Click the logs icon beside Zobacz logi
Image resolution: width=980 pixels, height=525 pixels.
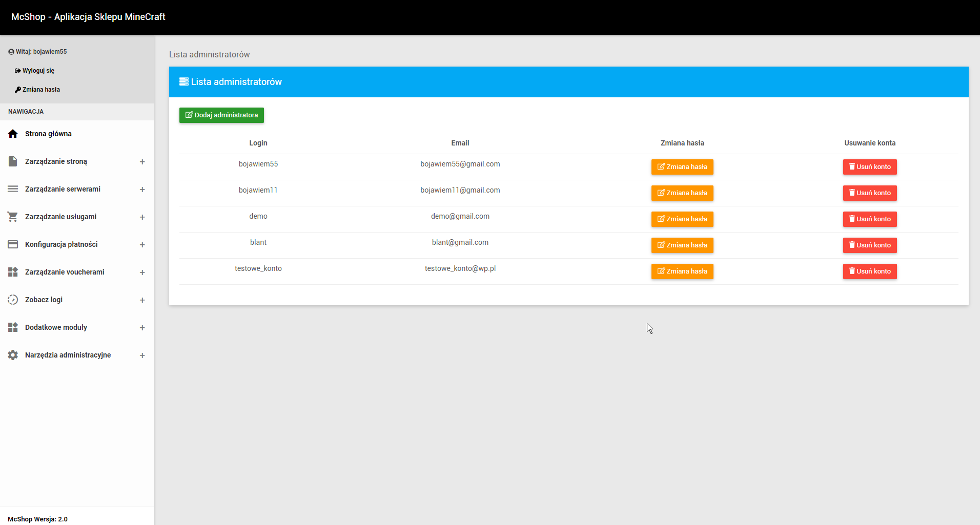click(13, 300)
